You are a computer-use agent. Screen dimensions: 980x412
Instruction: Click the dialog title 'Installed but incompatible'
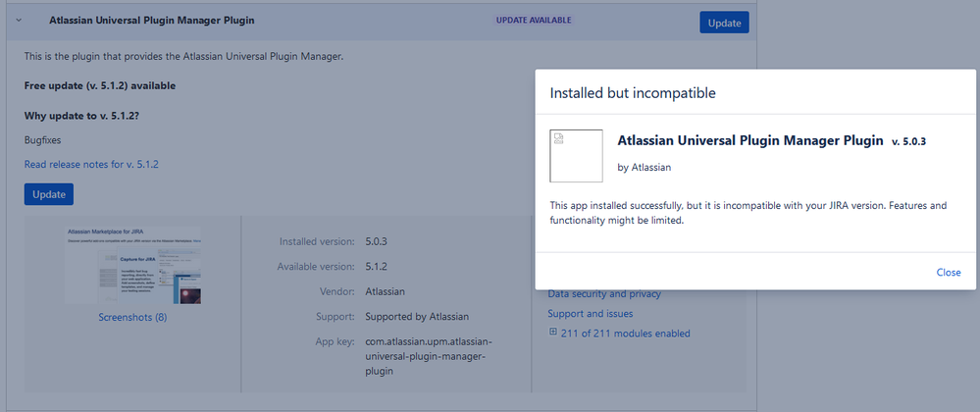[x=633, y=94]
